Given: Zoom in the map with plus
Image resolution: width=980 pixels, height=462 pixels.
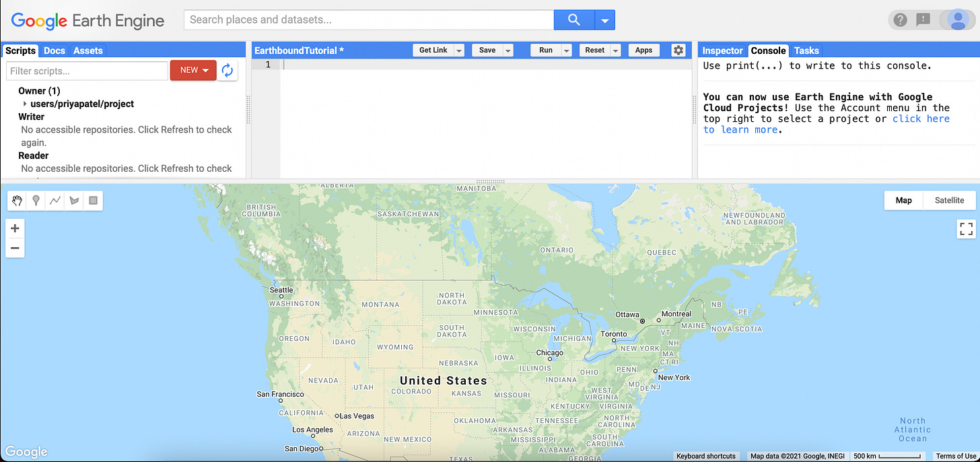Looking at the screenshot, I should [15, 228].
